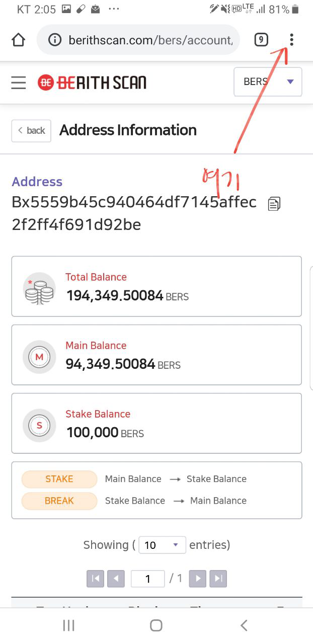
Task: Tap the Android recent apps button
Action: pyautogui.click(x=68, y=625)
